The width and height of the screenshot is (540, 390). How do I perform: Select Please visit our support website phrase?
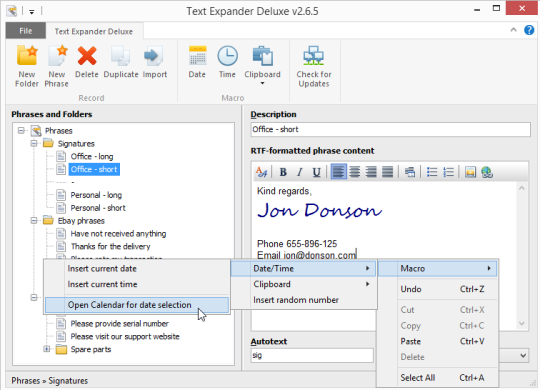pos(125,336)
